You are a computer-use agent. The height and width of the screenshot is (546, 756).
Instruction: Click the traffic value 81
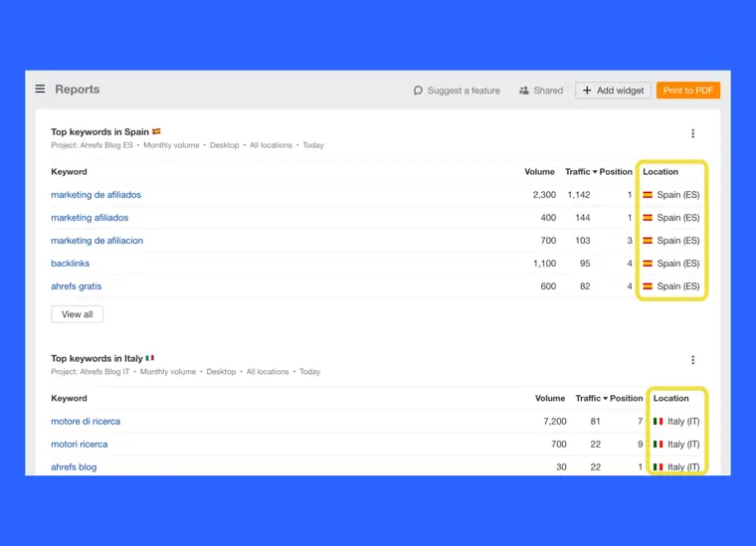pos(596,422)
